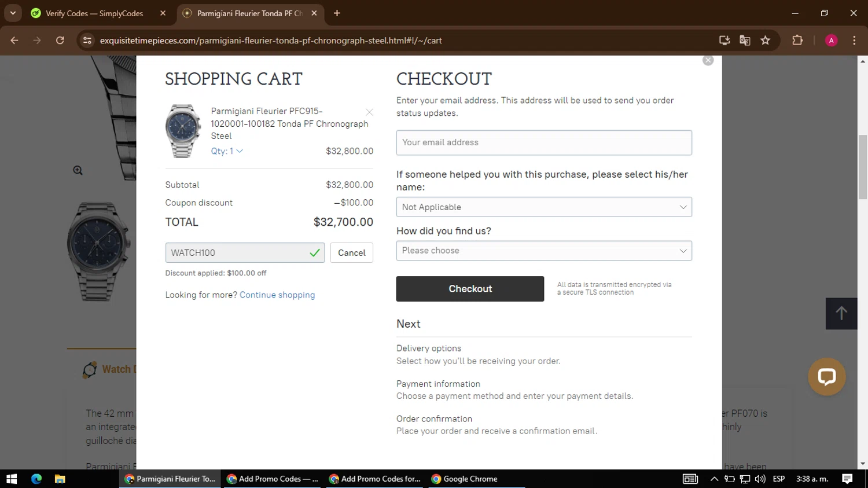This screenshot has height=488, width=868.
Task: Click the scrollbar down arrow
Action: (863, 464)
